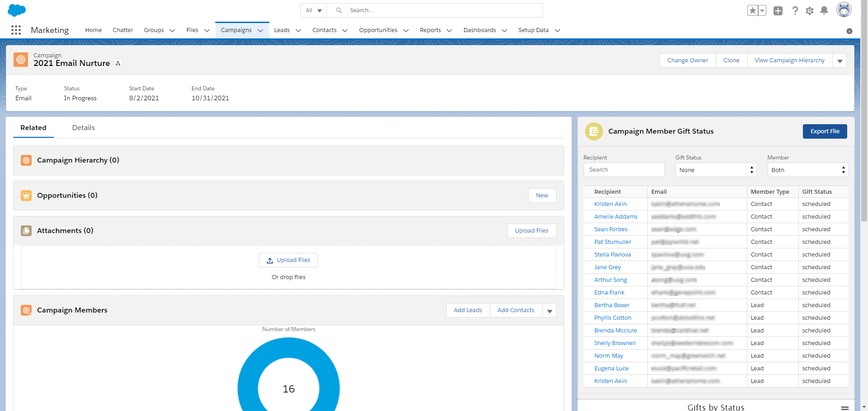Click the Clone button

[731, 61]
